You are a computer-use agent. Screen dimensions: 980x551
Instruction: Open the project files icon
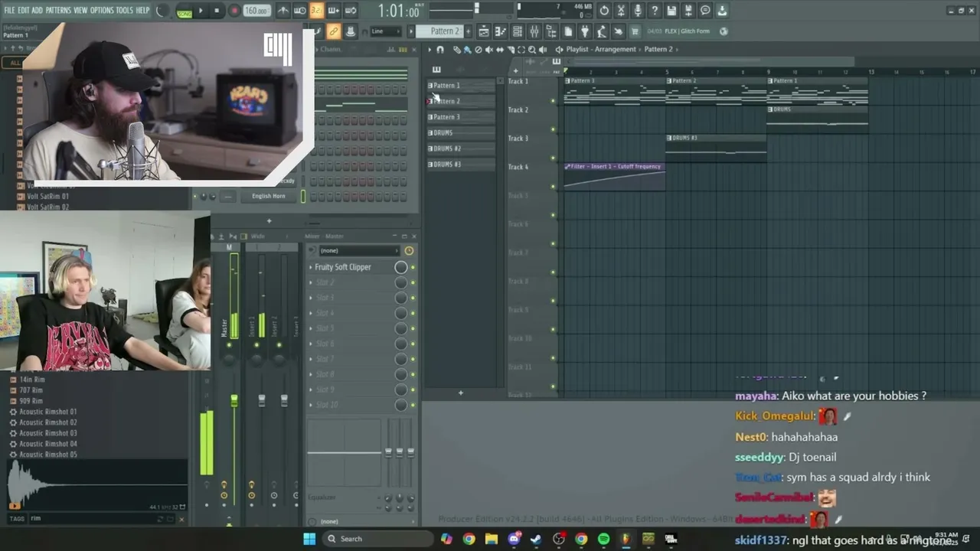(568, 31)
